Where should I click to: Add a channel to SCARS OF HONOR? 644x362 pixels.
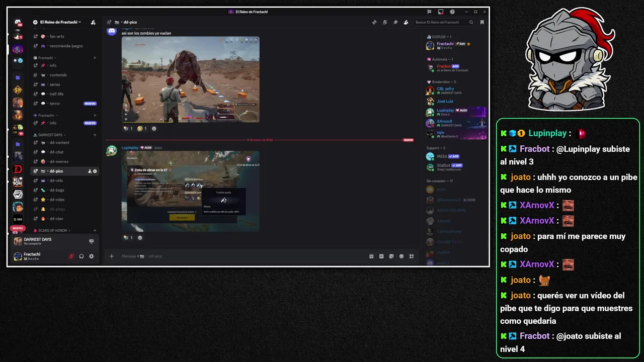tap(95, 230)
